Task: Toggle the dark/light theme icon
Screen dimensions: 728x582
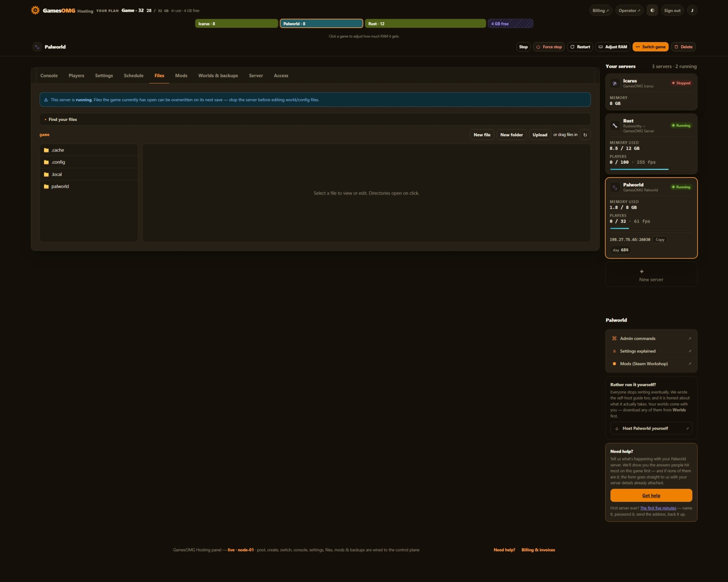Action: pyautogui.click(x=652, y=11)
